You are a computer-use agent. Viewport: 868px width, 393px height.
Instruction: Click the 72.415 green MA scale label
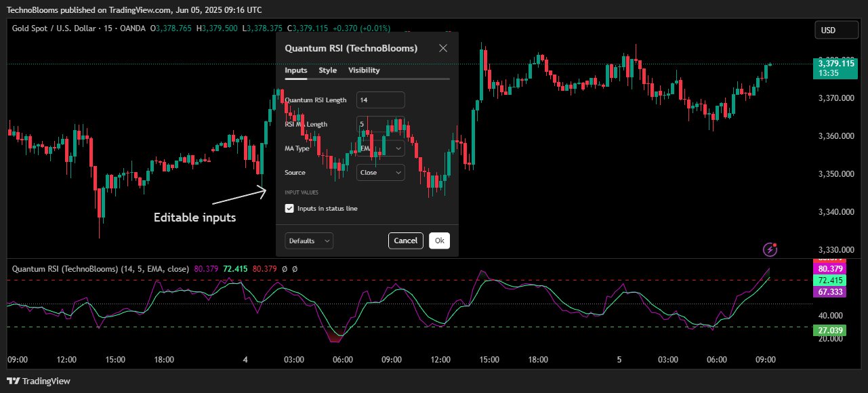[830, 280]
